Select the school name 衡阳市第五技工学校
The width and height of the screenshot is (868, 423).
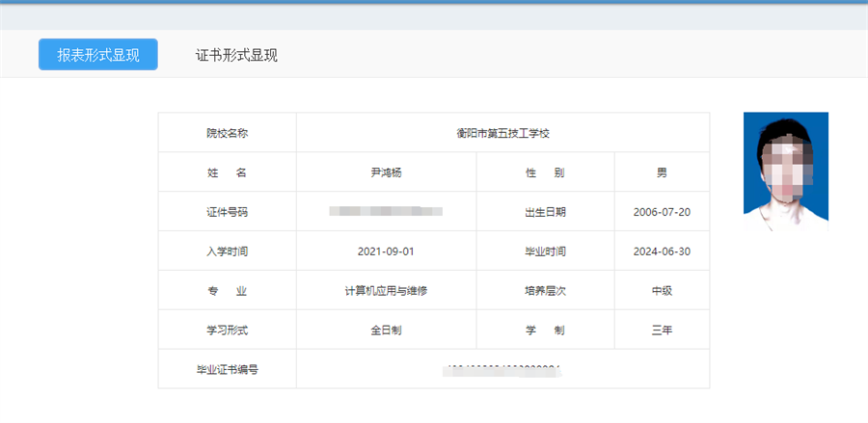[x=502, y=133]
